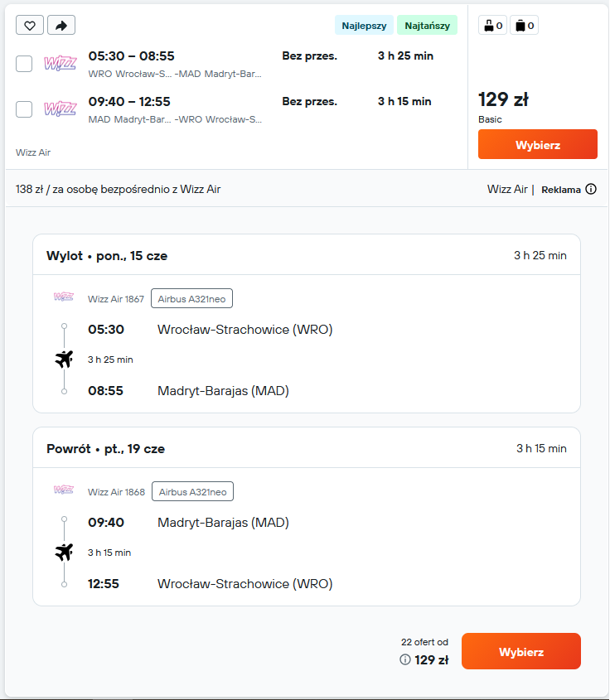
Task: Tick checkbox for 05:30 – 08:55 flight
Action: point(24,64)
